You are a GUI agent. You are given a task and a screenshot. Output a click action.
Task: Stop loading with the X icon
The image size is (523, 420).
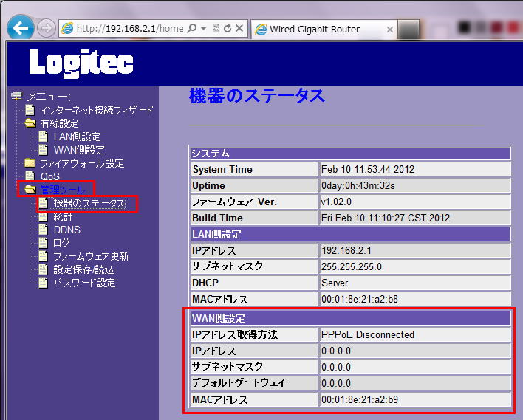click(x=239, y=28)
